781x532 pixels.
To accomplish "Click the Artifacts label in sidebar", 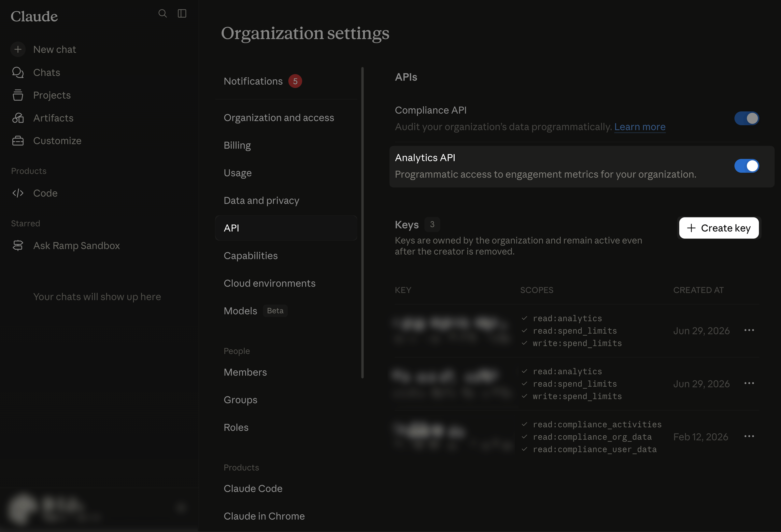I will pos(53,118).
